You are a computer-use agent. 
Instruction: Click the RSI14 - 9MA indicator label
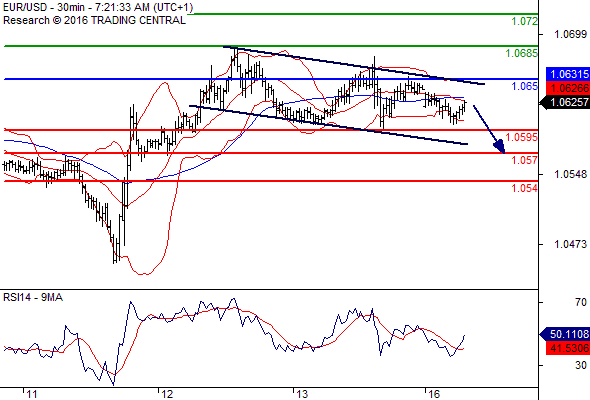[x=33, y=297]
